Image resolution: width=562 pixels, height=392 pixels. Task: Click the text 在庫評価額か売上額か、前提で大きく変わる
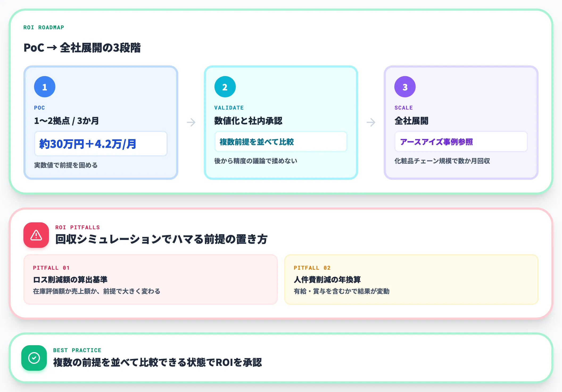[x=97, y=291]
